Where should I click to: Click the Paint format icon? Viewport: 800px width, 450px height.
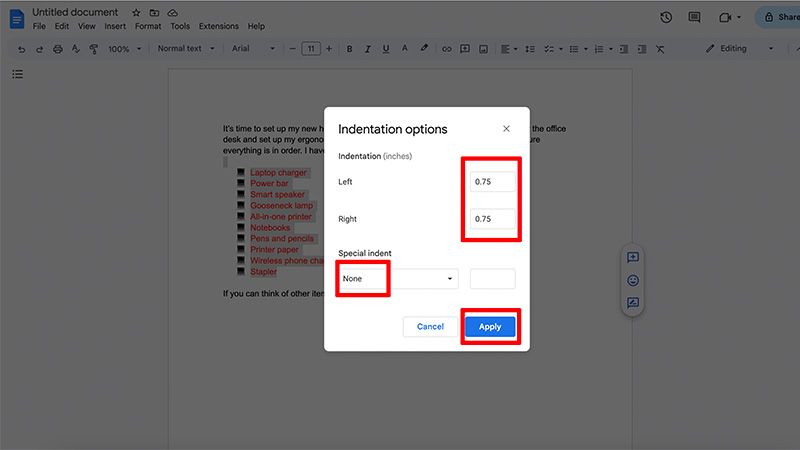coord(94,49)
